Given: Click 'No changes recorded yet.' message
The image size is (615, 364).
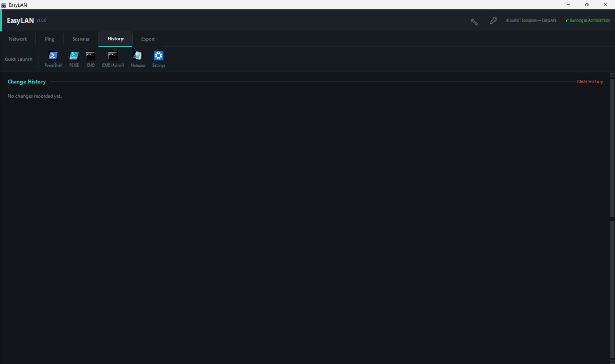Looking at the screenshot, I should [x=34, y=96].
